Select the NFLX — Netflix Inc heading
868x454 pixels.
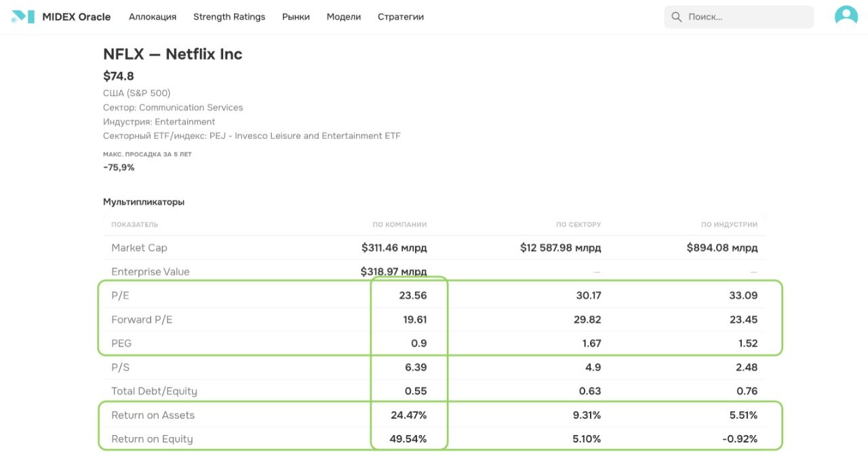coord(172,54)
